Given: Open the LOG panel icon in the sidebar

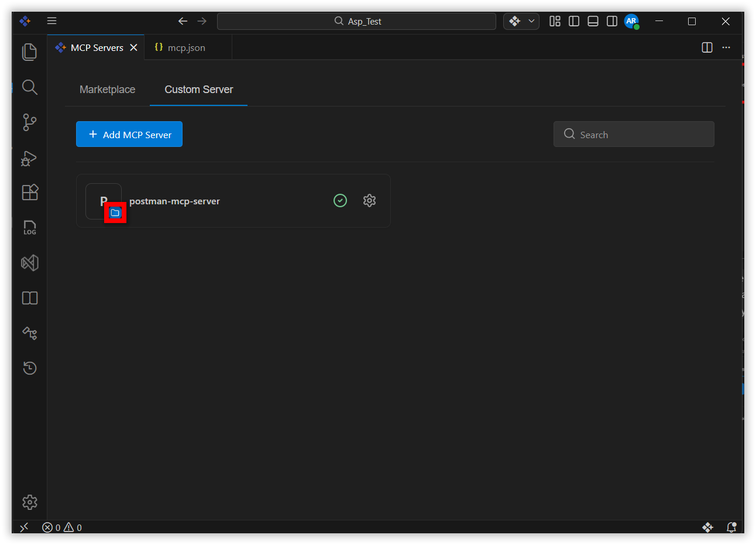Looking at the screenshot, I should [29, 228].
